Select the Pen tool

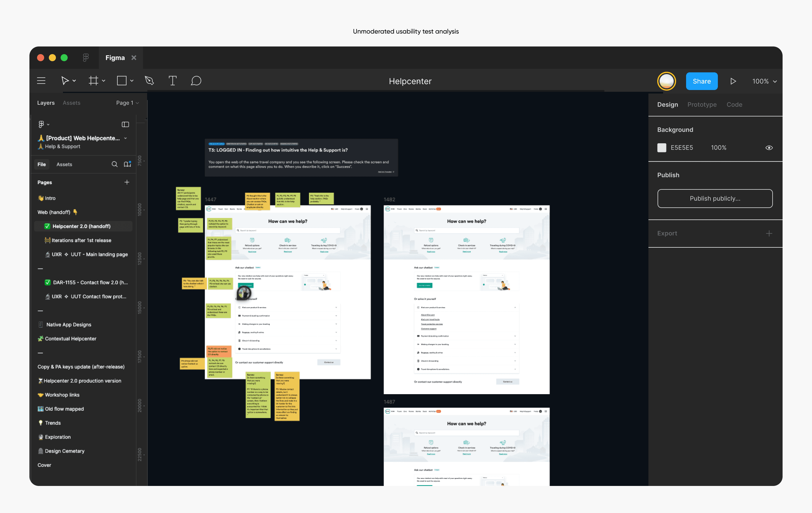click(149, 81)
